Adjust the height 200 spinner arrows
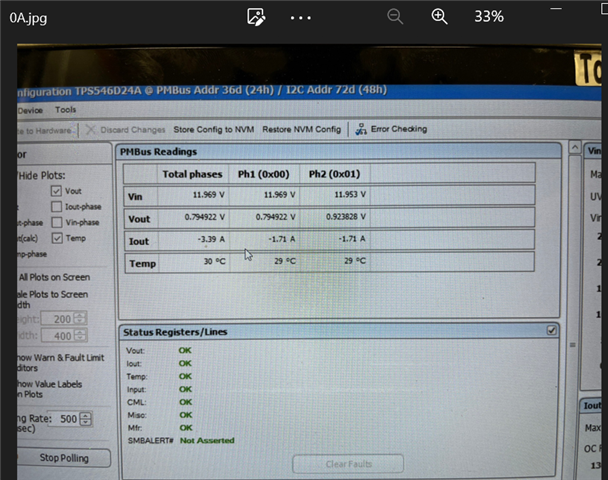This screenshot has width=608, height=480. coord(80,319)
